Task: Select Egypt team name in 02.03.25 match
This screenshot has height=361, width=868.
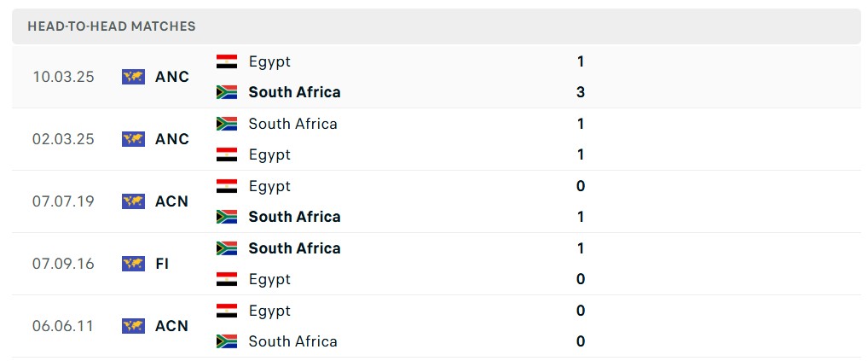Action: click(x=269, y=154)
